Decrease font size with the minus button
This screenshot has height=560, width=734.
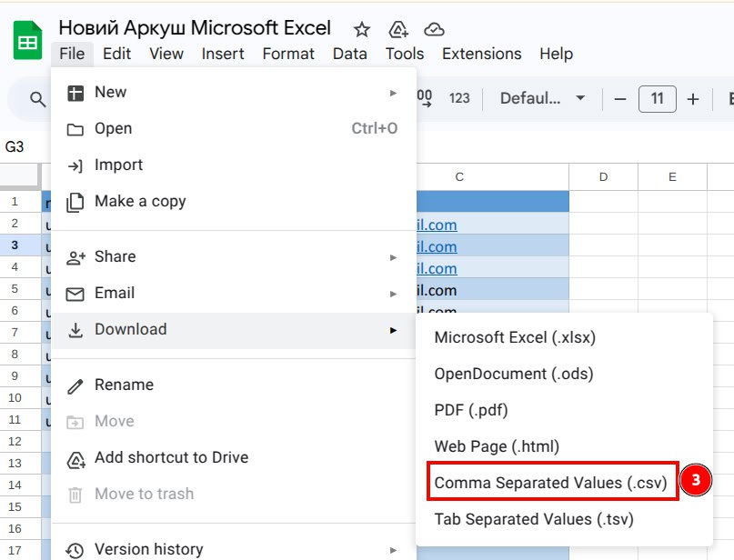pos(619,99)
